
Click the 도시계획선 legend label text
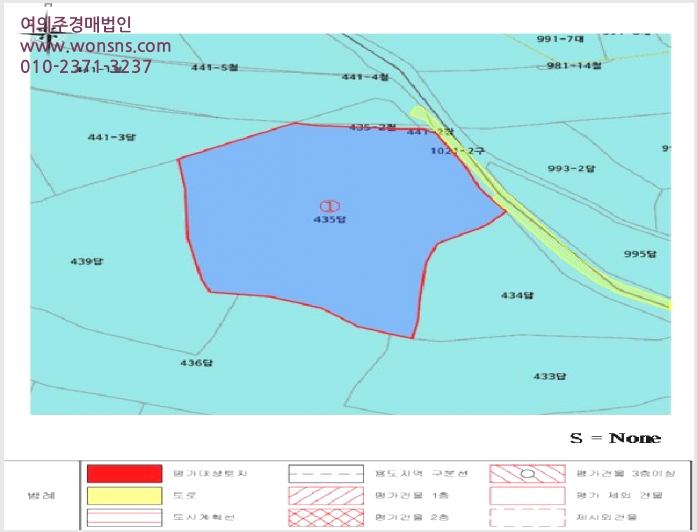204,517
